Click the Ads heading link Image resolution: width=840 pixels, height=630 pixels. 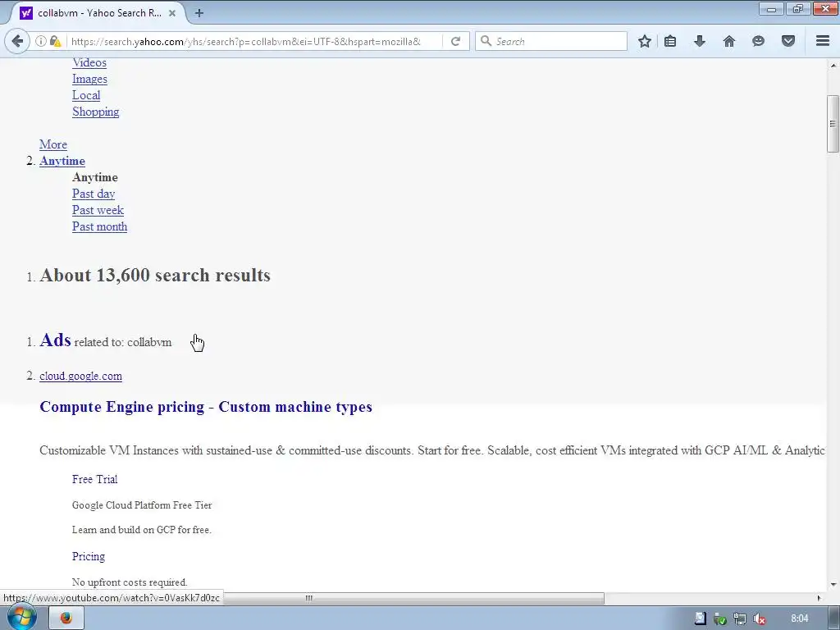(x=55, y=340)
